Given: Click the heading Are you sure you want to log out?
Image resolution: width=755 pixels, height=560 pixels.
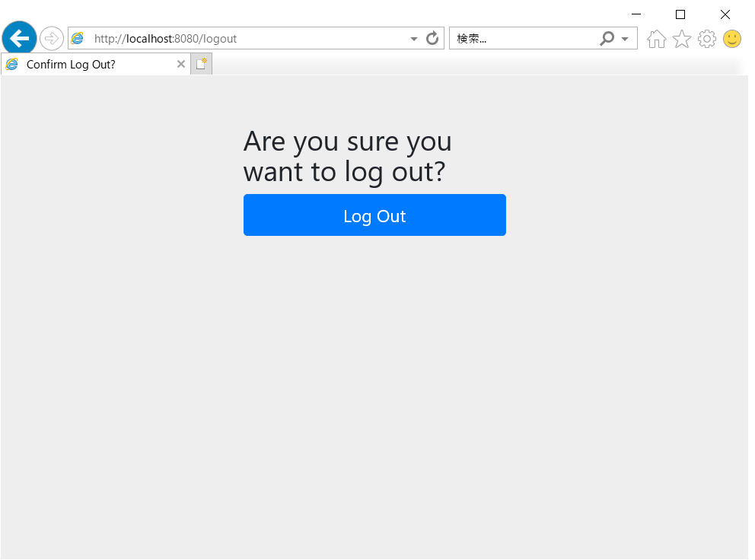Looking at the screenshot, I should point(347,157).
